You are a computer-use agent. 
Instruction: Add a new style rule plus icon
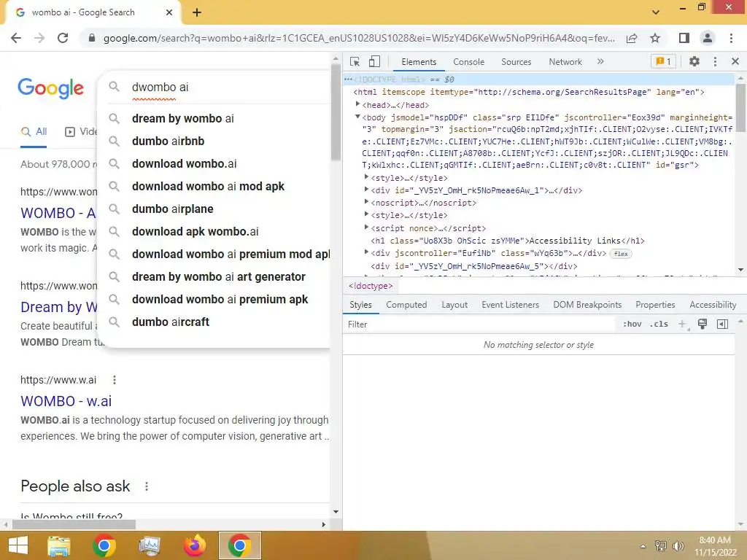point(683,324)
